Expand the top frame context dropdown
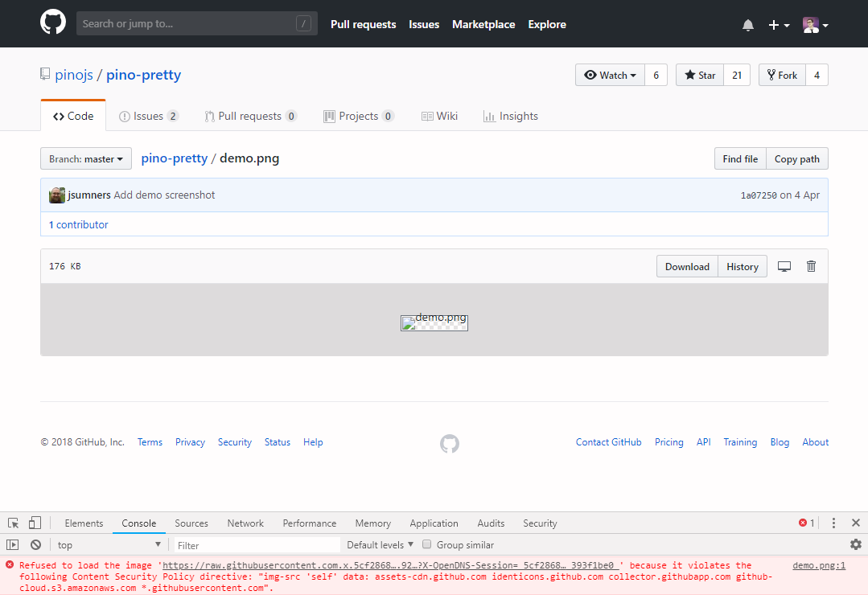The height and width of the screenshot is (595, 868). pos(109,544)
